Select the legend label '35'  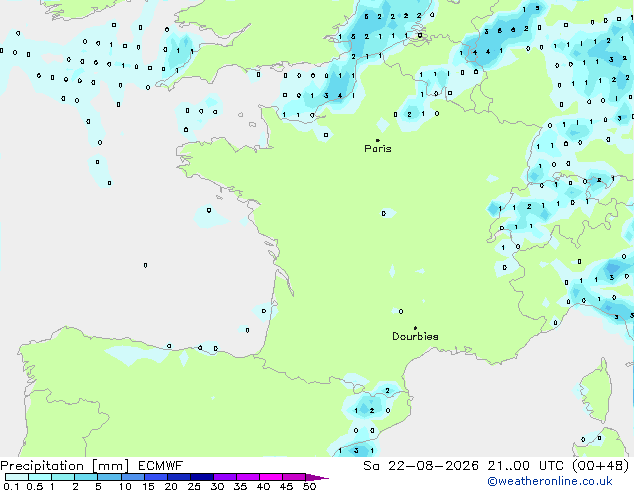pyautogui.click(x=240, y=486)
